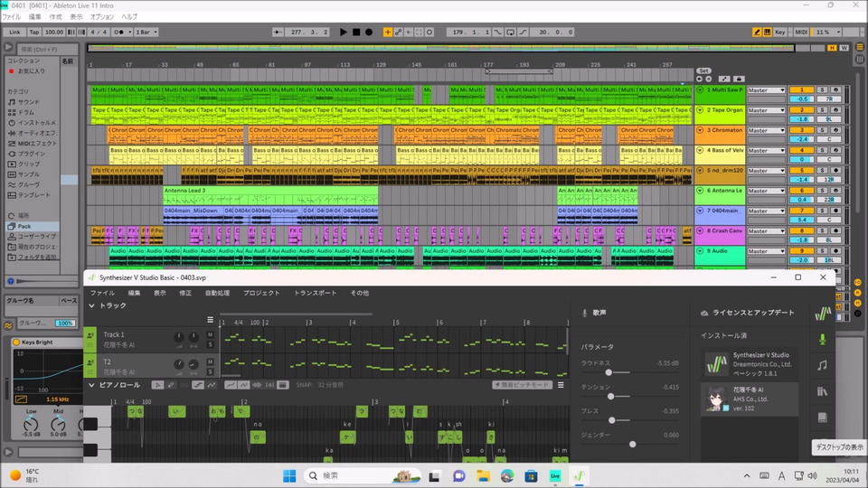Open the track list hamburger menu in Synthesizer V
868x488 pixels.
pyautogui.click(x=211, y=319)
